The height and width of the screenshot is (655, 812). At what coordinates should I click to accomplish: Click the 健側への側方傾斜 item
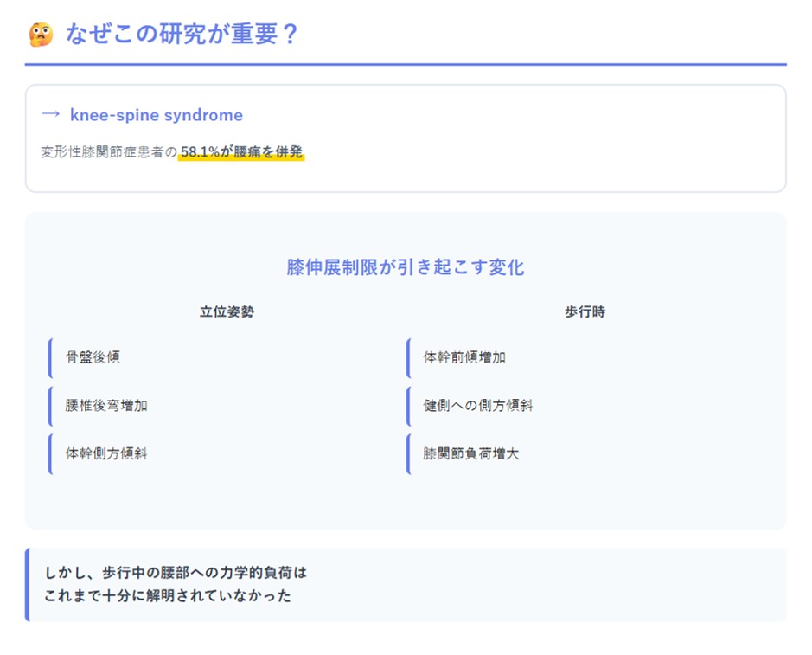pos(477,405)
